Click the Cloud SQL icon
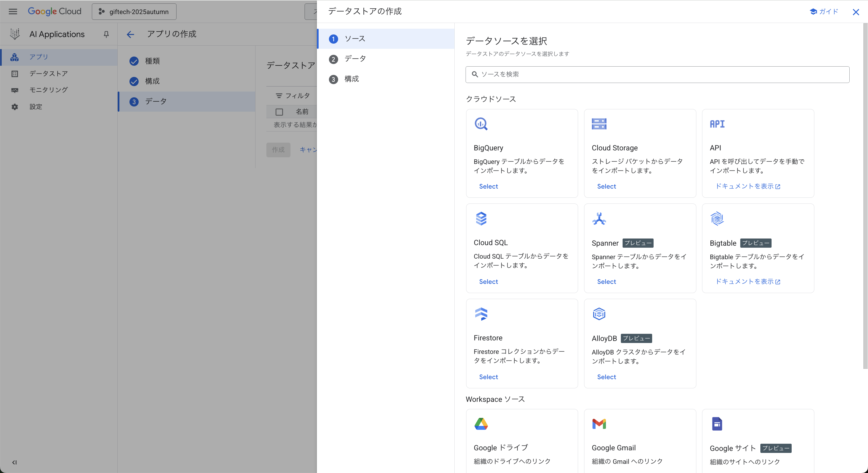The image size is (868, 473). pyautogui.click(x=481, y=218)
